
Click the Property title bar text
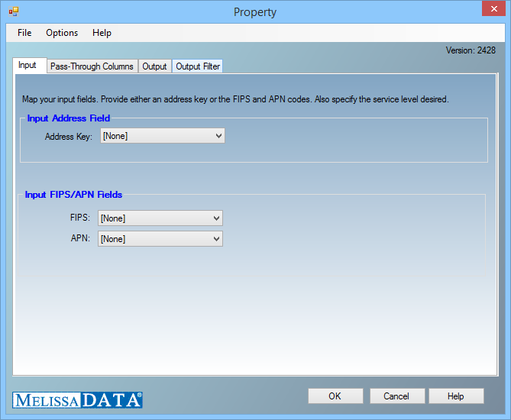pyautogui.click(x=255, y=11)
